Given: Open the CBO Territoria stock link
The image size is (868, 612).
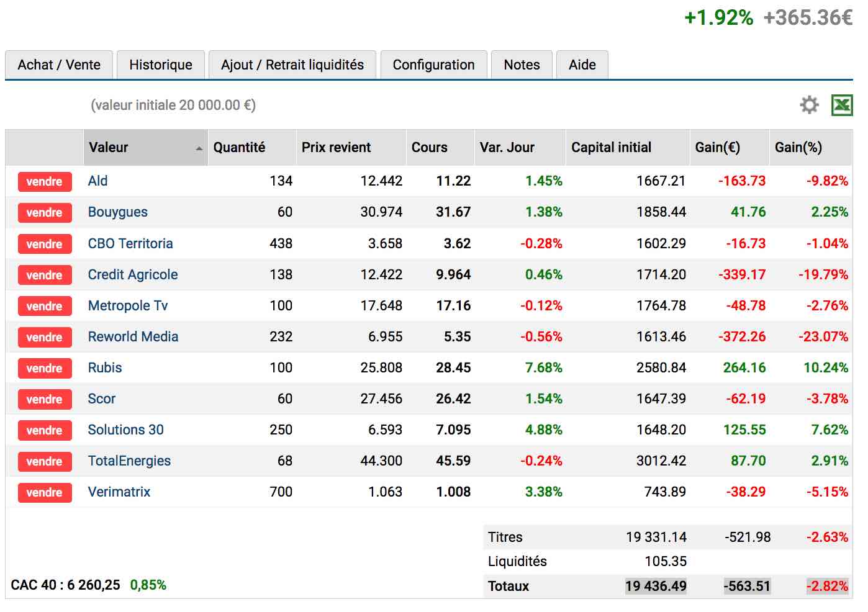Looking at the screenshot, I should pyautogui.click(x=130, y=243).
